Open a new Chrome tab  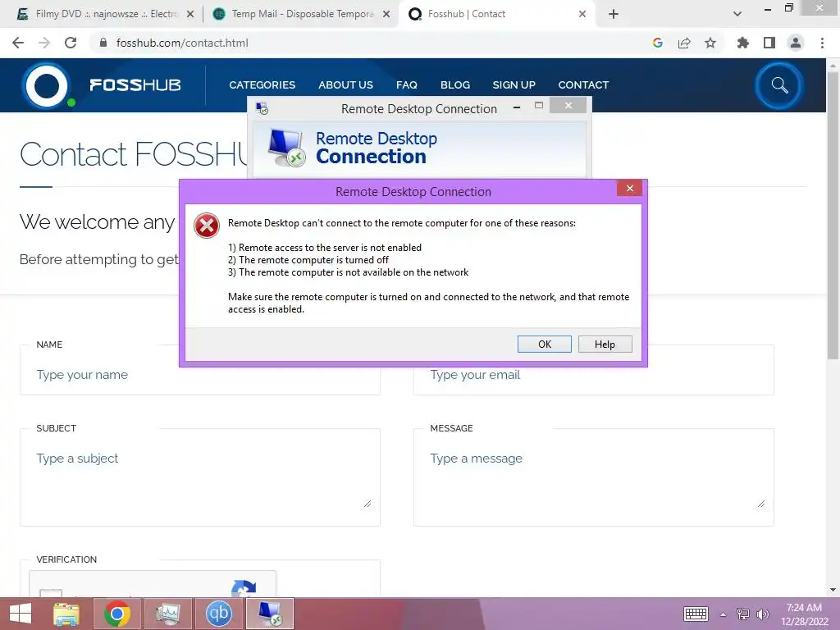(x=614, y=15)
